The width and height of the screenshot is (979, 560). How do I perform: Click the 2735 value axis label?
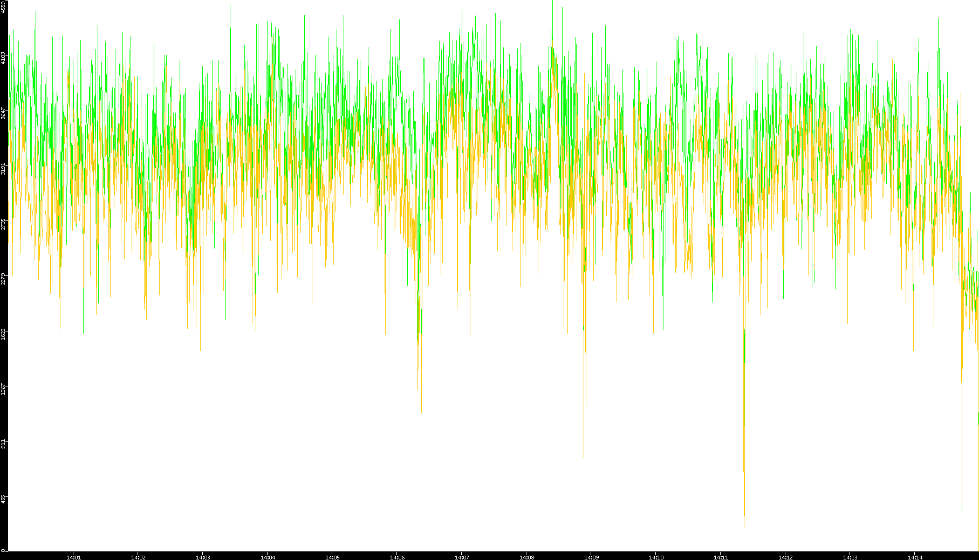click(3, 224)
